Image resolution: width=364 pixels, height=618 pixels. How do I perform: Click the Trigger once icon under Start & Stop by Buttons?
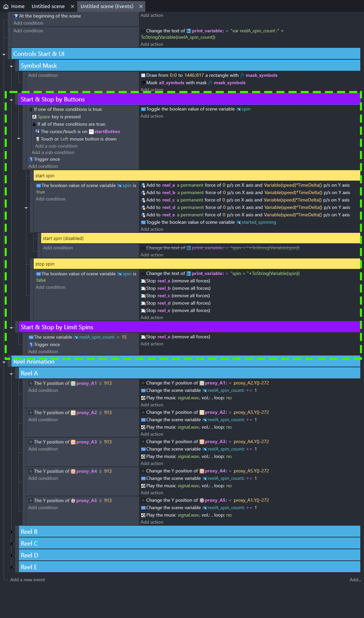point(31,159)
